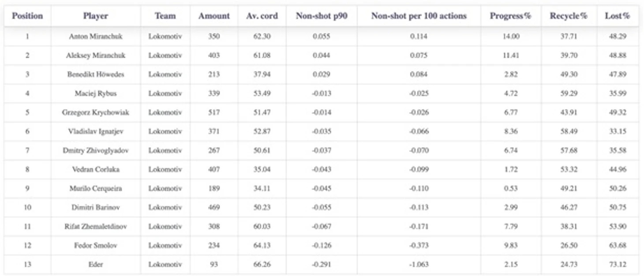Click player name Fedor Smolov
This screenshot has height=276, width=644.
[95, 246]
